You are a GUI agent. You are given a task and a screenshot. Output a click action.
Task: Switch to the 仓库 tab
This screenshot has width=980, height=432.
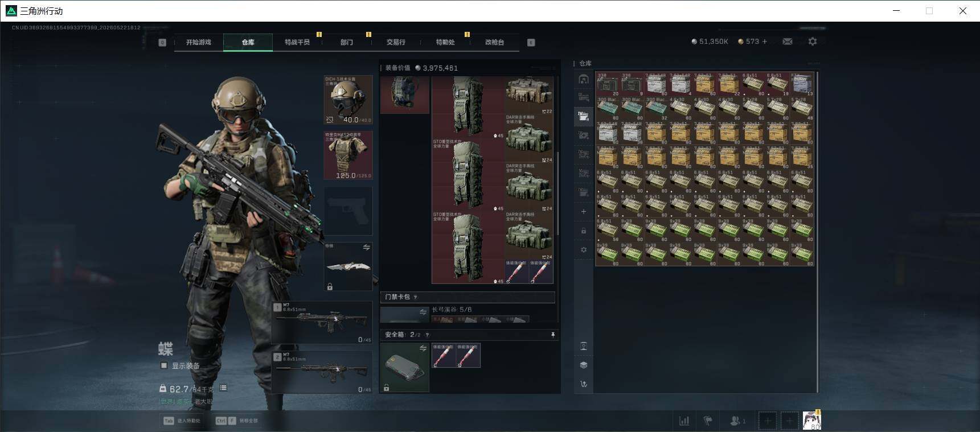pyautogui.click(x=248, y=42)
